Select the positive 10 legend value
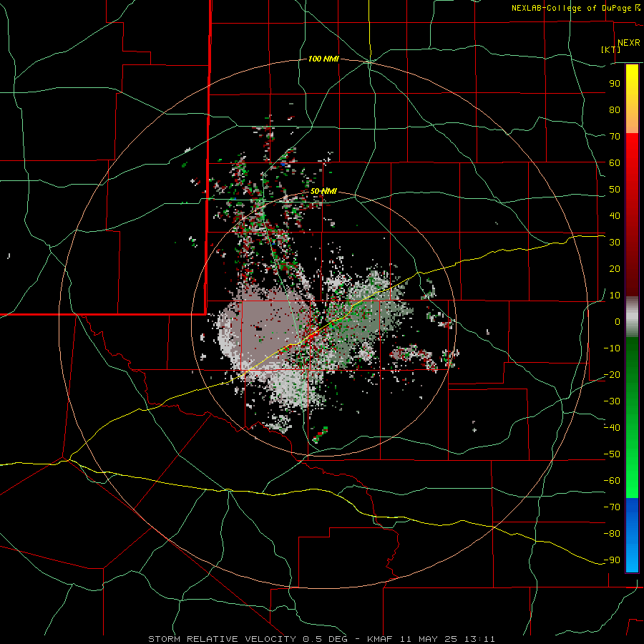This screenshot has height=644, width=644. tap(615, 296)
